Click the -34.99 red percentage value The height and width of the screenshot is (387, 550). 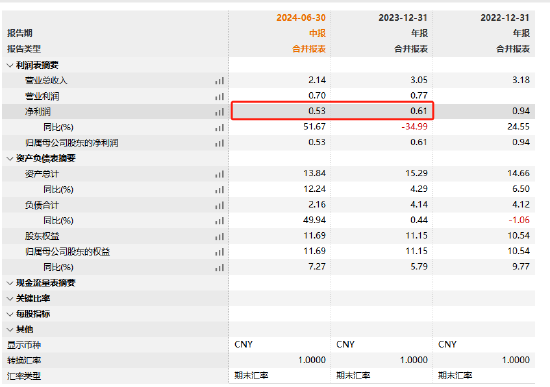coord(414,127)
